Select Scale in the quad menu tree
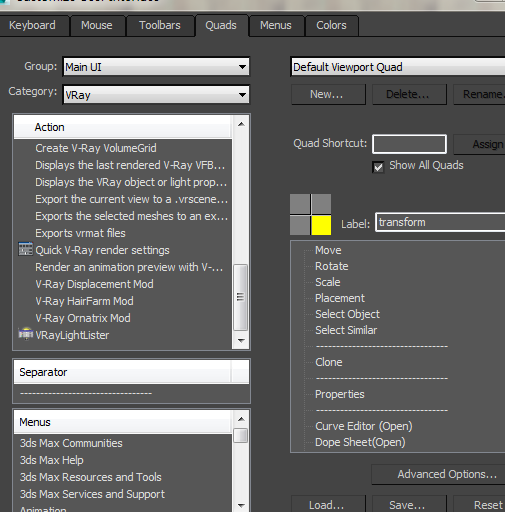 pyautogui.click(x=328, y=282)
